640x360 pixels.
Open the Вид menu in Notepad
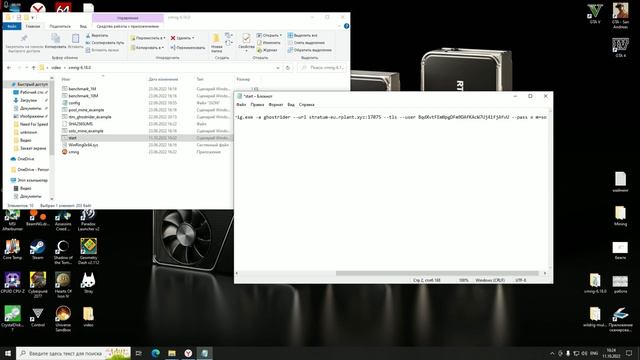coord(291,105)
